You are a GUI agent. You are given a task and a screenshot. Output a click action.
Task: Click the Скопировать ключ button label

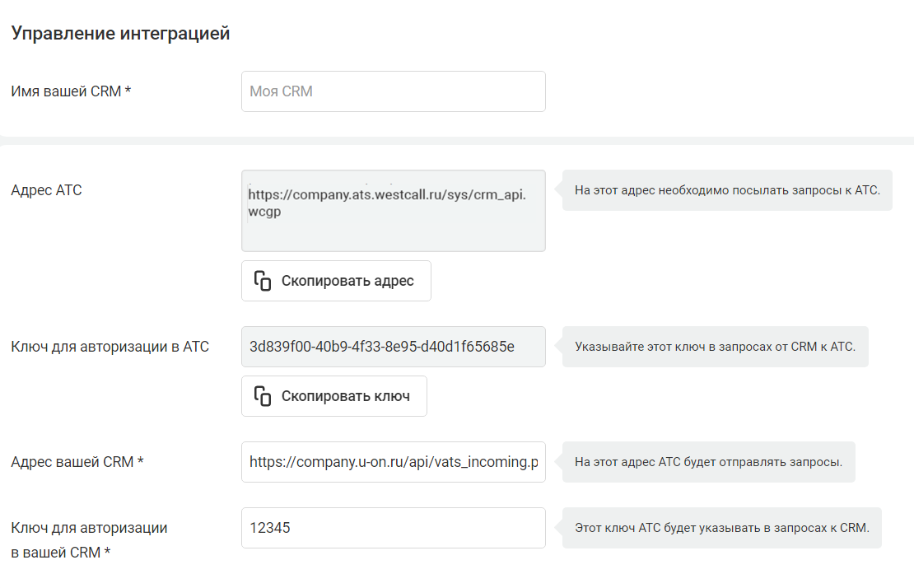(346, 396)
